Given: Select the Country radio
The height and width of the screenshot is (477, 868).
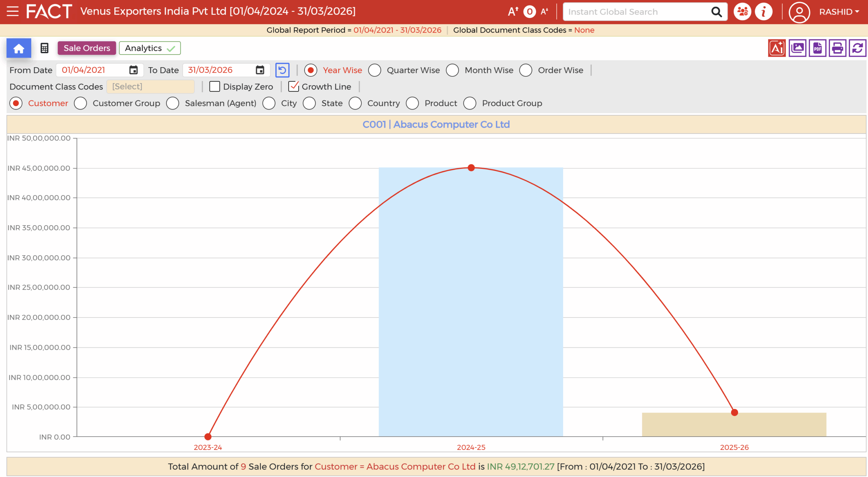Looking at the screenshot, I should click(x=355, y=103).
